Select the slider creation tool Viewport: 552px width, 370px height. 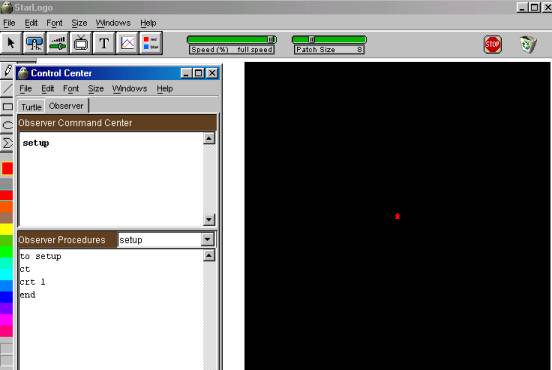tap(58, 43)
